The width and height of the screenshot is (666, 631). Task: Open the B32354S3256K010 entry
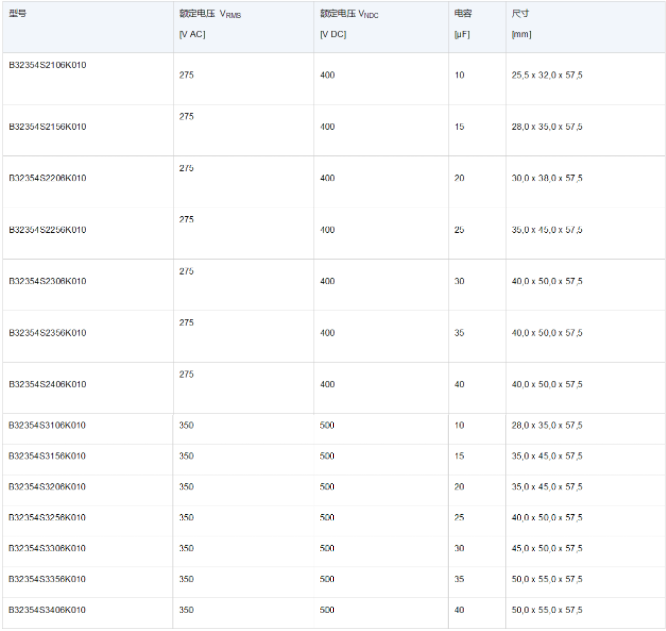[x=47, y=518]
